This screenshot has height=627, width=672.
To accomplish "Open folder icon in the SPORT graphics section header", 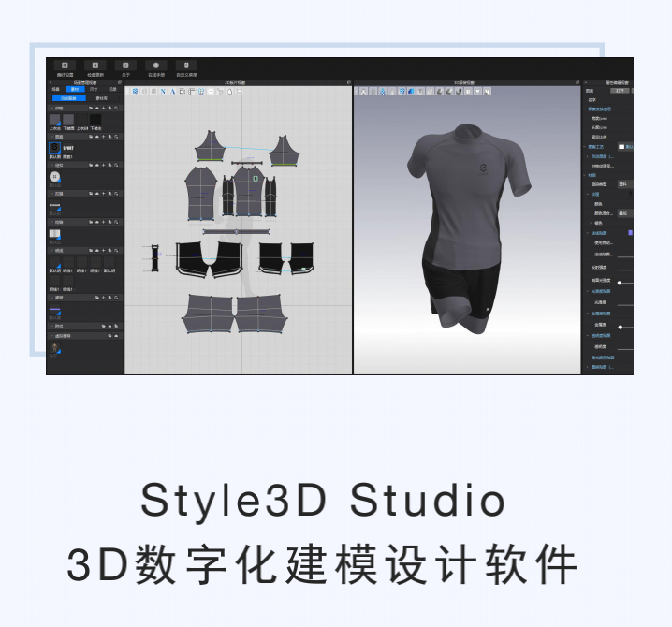I will (x=91, y=137).
